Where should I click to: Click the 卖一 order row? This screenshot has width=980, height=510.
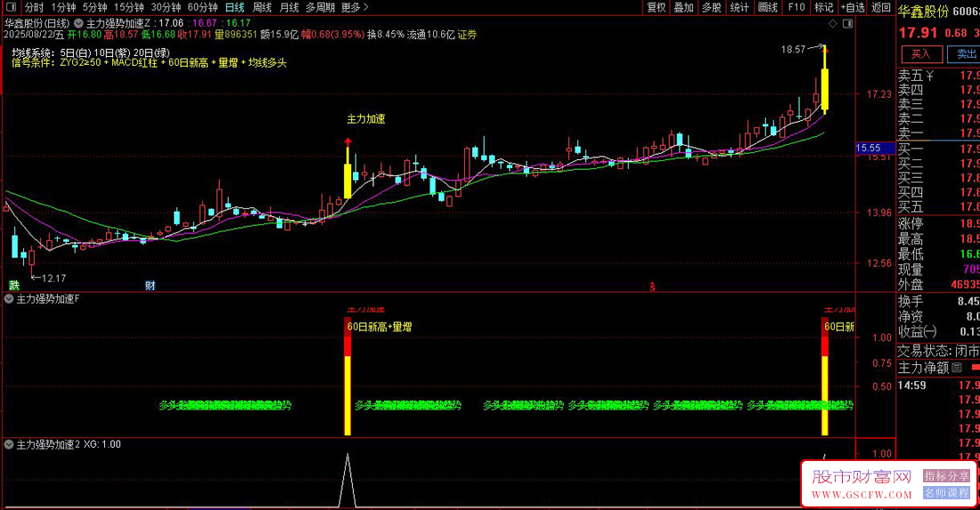coord(938,133)
